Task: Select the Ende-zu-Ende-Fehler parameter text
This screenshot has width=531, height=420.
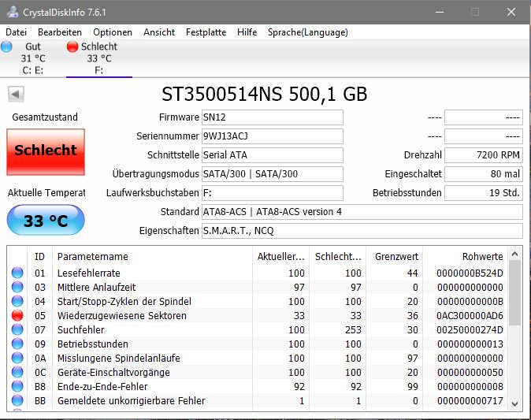Action: click(x=102, y=387)
